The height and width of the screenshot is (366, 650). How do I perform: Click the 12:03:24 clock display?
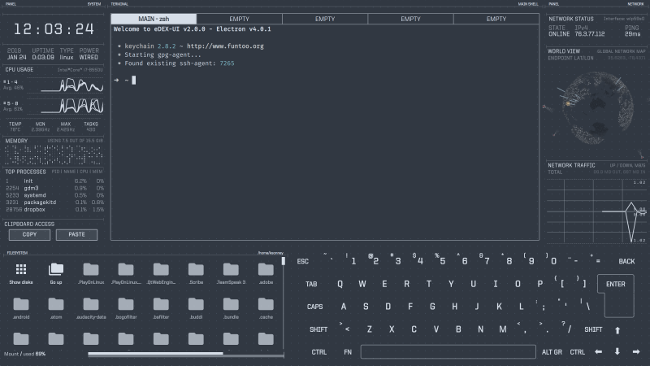[x=54, y=29]
